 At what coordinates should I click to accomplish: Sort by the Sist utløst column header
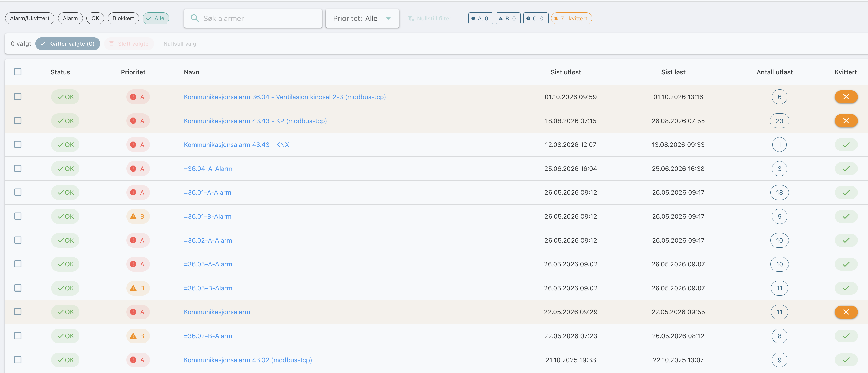(565, 72)
